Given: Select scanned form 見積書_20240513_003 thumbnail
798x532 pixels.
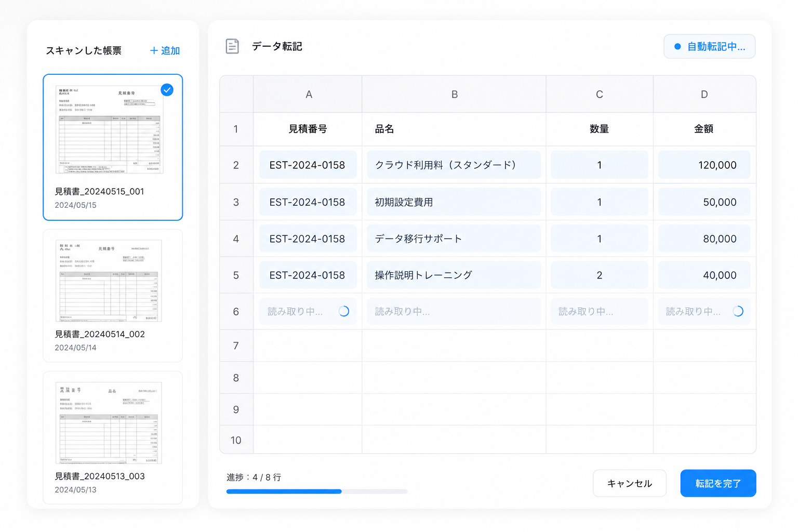Looking at the screenshot, I should [x=109, y=422].
